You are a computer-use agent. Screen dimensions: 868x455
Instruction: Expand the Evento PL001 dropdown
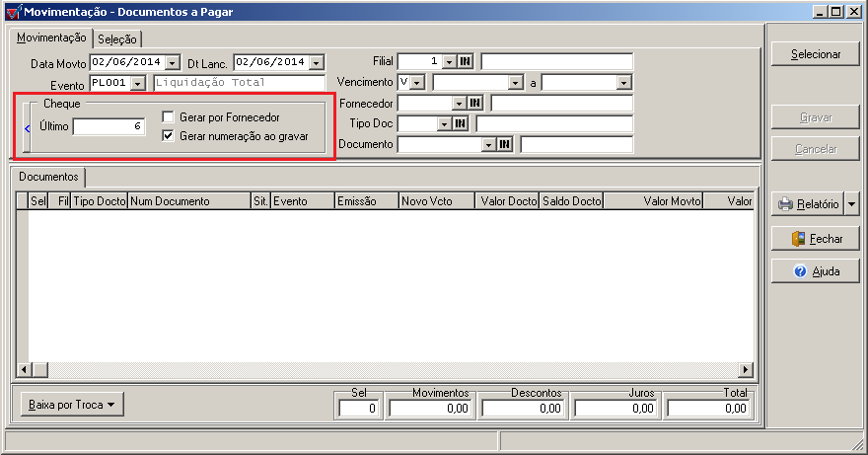(x=138, y=83)
